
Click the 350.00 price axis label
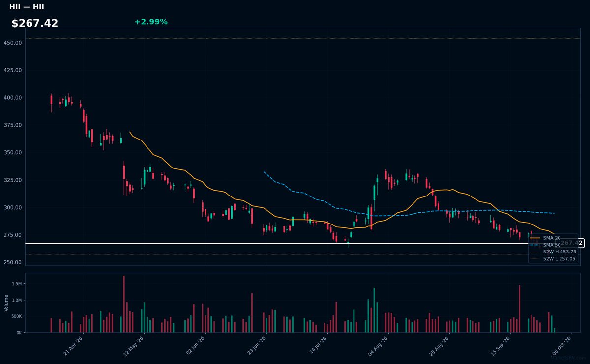tap(12, 153)
